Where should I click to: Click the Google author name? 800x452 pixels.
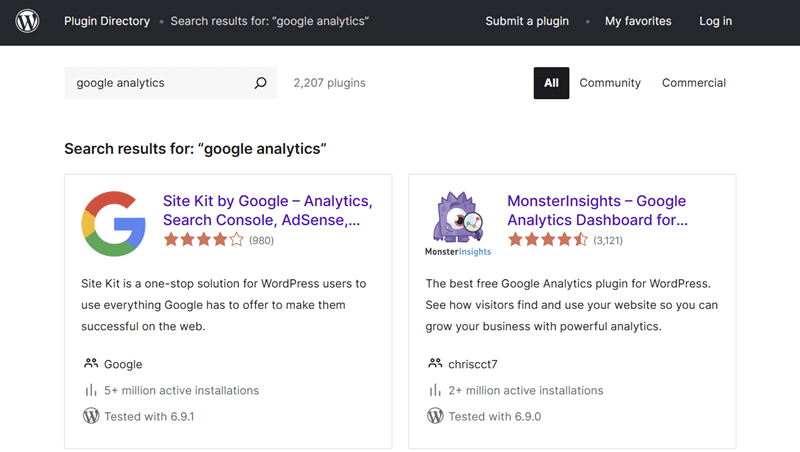coord(123,364)
